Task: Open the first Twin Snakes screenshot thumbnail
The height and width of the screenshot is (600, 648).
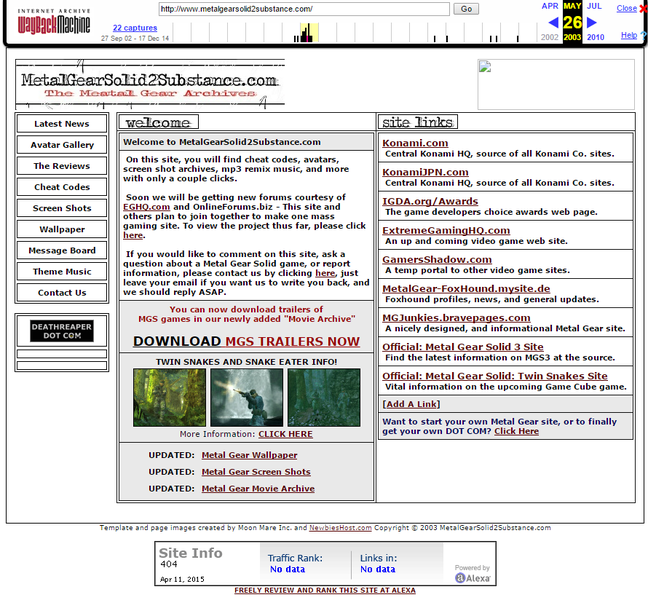Action: [169, 397]
